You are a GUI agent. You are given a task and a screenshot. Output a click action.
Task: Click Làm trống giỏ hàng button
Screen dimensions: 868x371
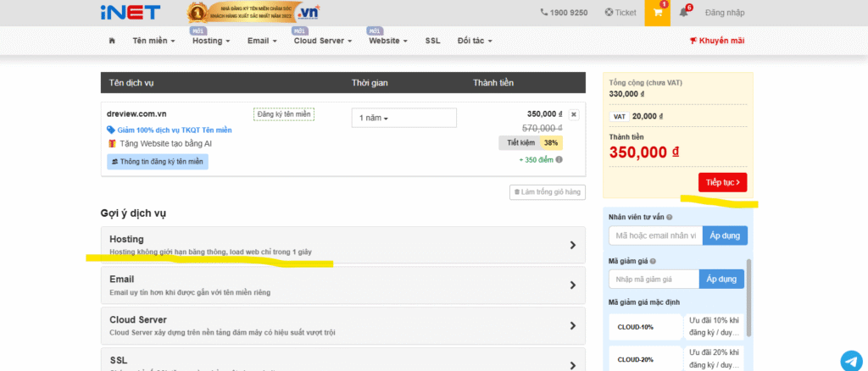point(548,192)
